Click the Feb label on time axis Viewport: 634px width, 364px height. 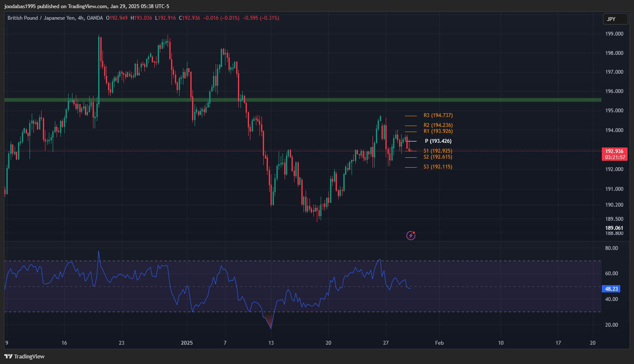tap(439, 343)
